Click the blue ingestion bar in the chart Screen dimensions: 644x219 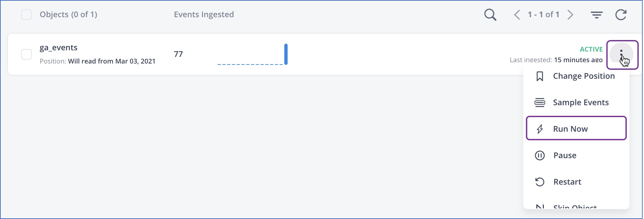click(x=286, y=54)
